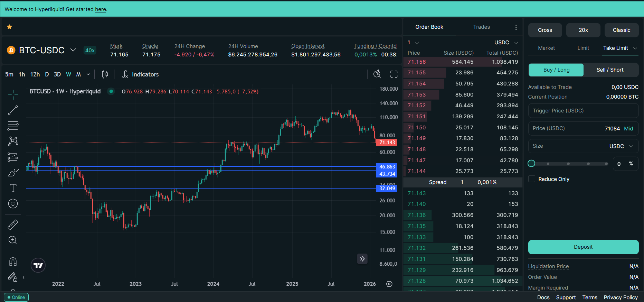This screenshot has height=302, width=644.
Task: Open chart settings gear icon
Action: [389, 284]
